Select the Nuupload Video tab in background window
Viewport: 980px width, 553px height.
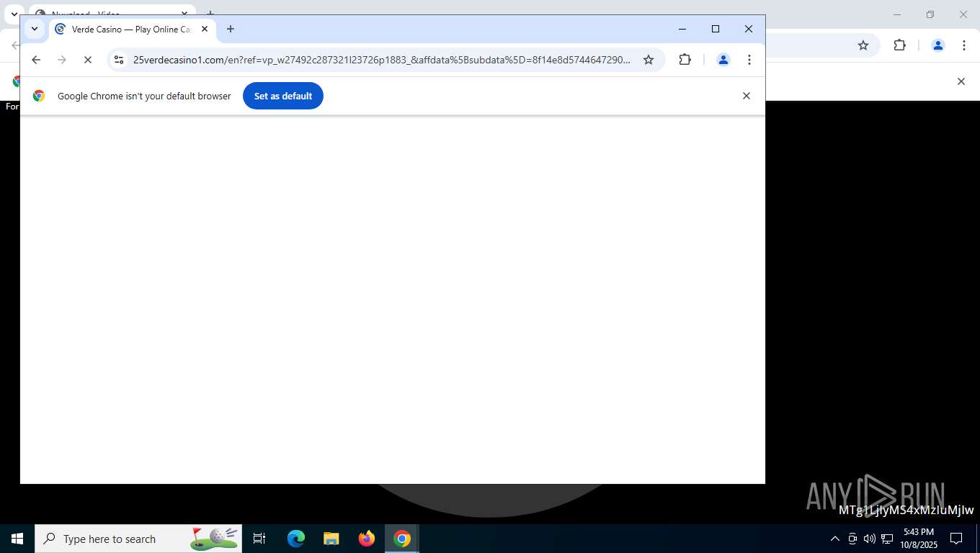pyautogui.click(x=112, y=10)
